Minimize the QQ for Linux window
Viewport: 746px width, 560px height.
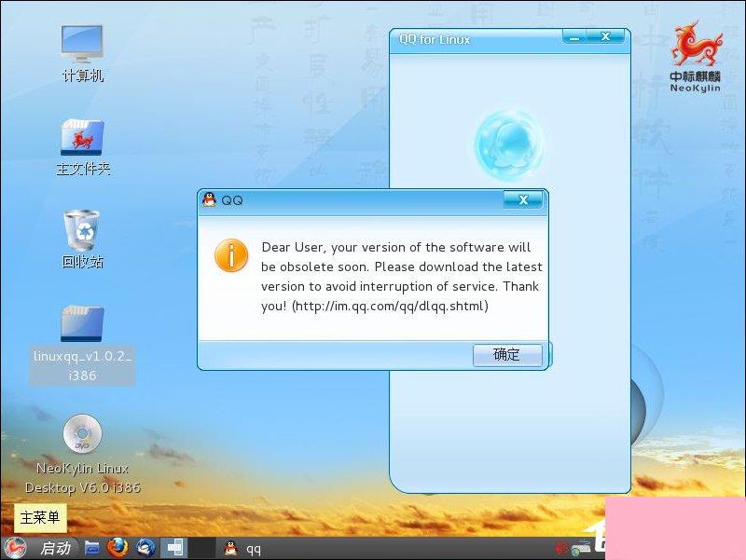point(576,36)
